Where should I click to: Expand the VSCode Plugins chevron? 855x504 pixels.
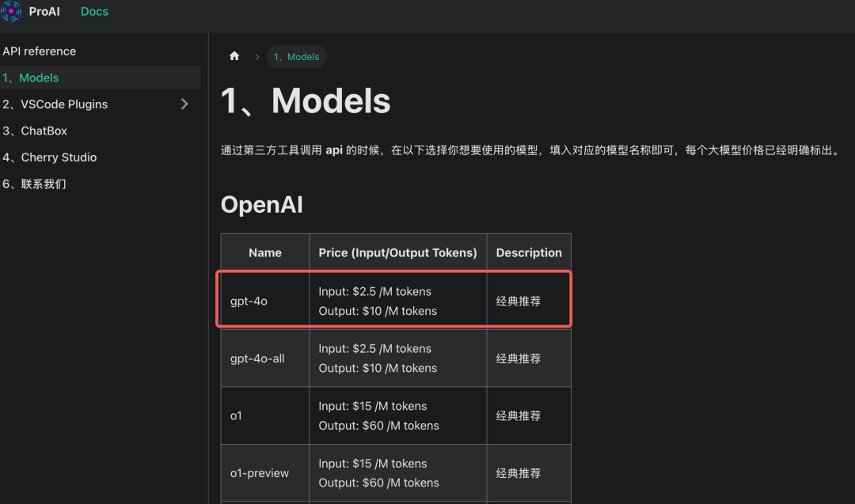(x=184, y=104)
